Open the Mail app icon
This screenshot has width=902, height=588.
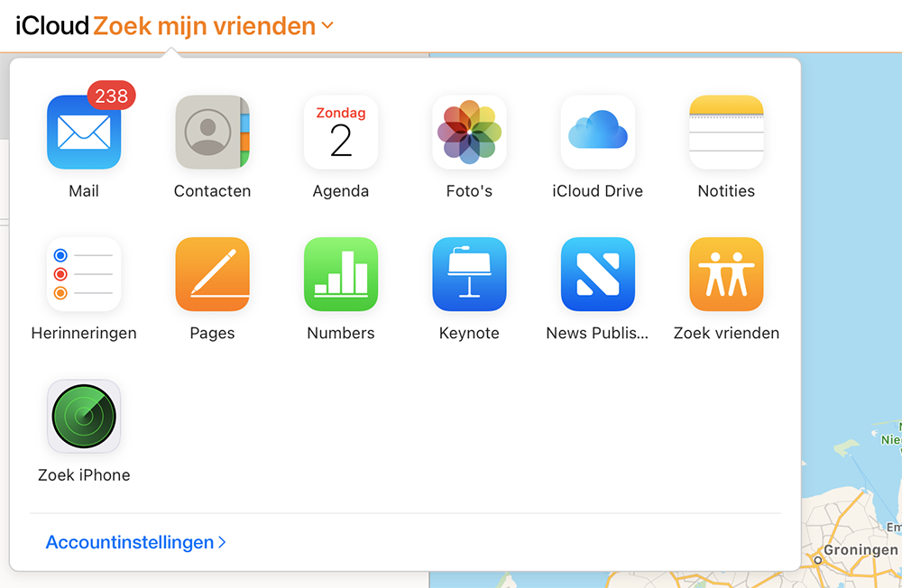[84, 133]
